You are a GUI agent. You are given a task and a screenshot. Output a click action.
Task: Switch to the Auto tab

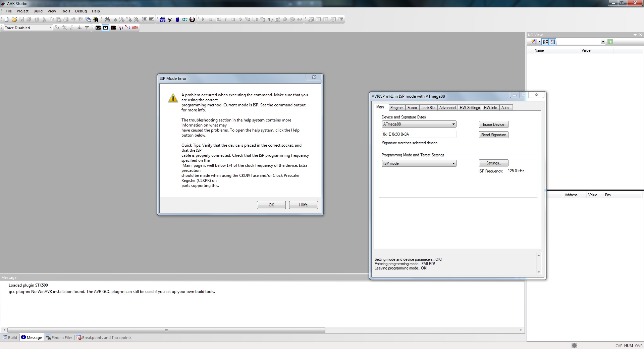(505, 108)
